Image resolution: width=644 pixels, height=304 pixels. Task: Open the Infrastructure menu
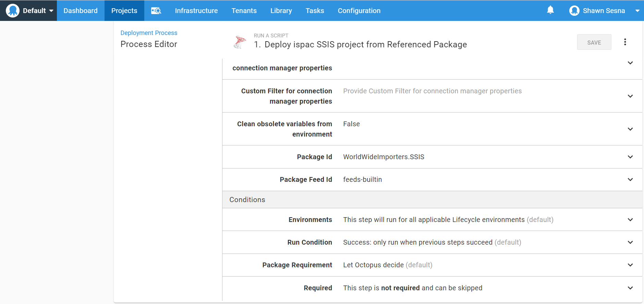point(196,11)
